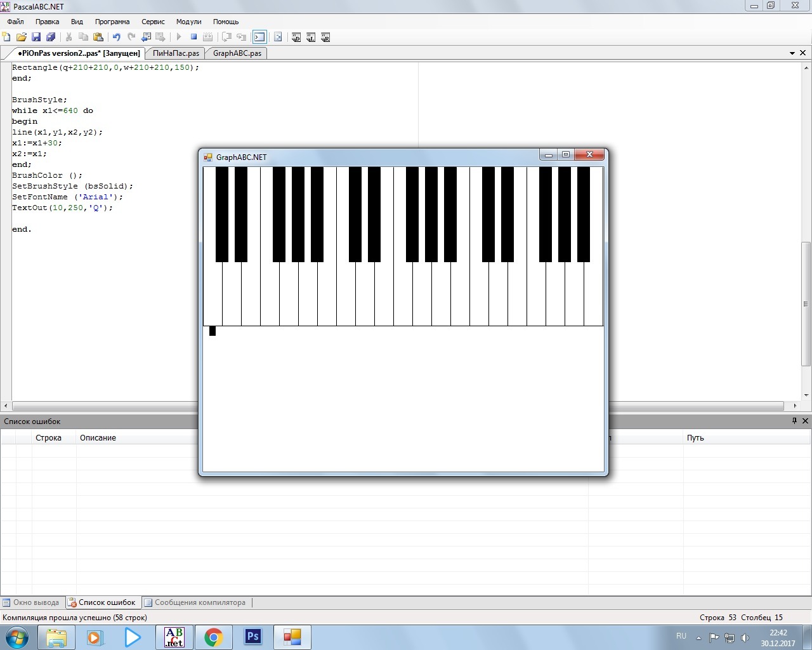
Task: Open the Программа menu
Action: [x=112, y=22]
